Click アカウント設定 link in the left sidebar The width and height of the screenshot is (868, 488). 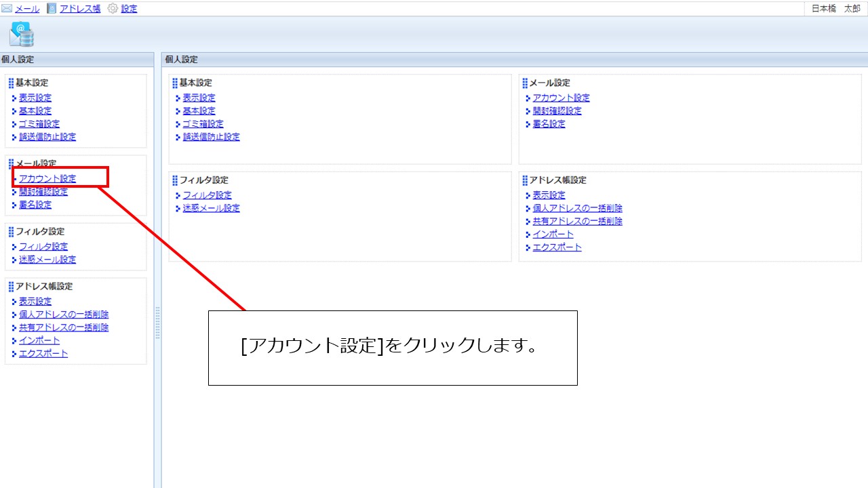pos(47,179)
